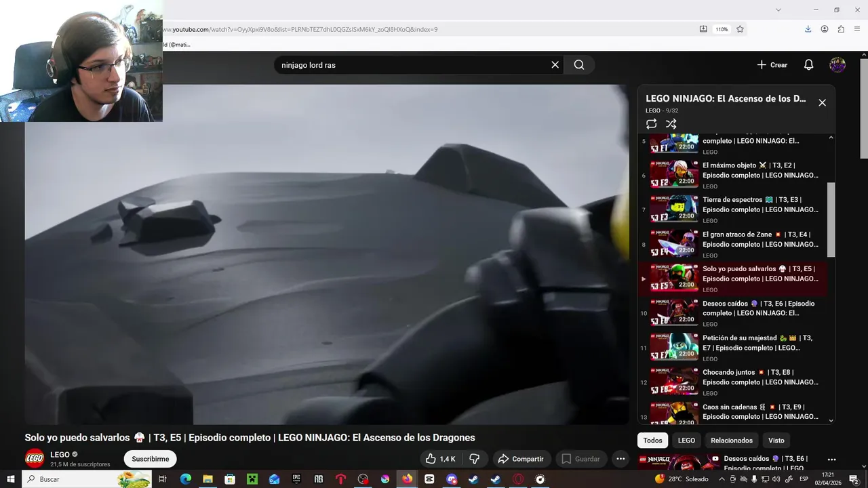Open Task View on taskbar
The height and width of the screenshot is (488, 868).
pos(162,479)
